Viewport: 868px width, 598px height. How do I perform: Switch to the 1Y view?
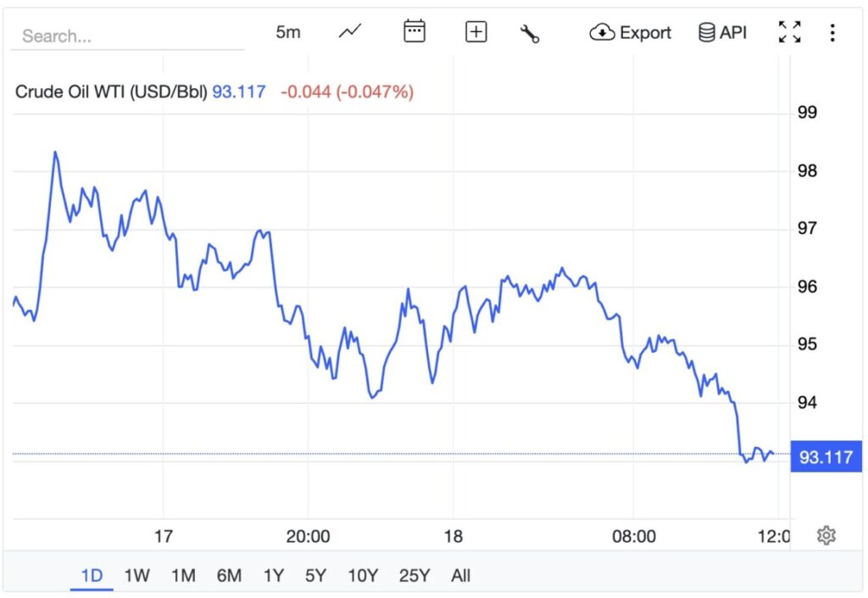click(x=273, y=575)
